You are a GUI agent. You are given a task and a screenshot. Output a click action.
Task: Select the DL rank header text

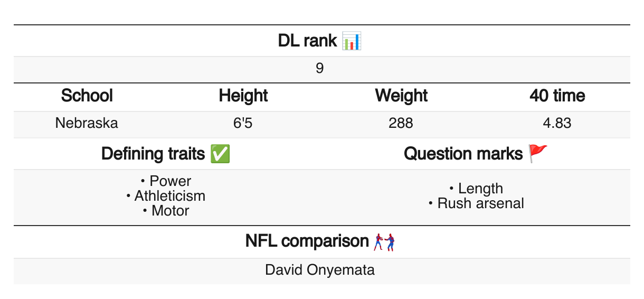(307, 41)
